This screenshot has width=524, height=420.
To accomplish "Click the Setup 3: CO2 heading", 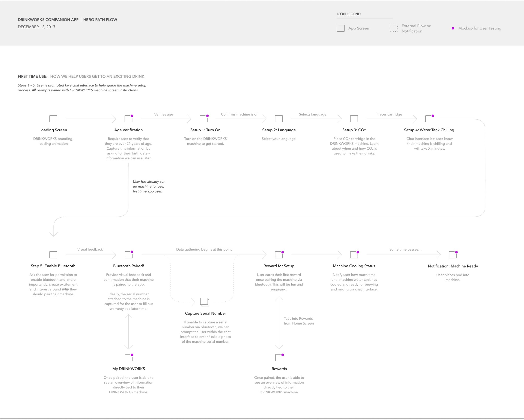I will pyautogui.click(x=354, y=130).
